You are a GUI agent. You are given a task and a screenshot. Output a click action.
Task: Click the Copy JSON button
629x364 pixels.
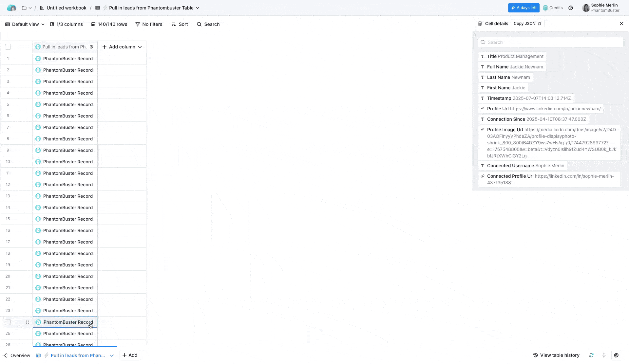[x=527, y=24]
